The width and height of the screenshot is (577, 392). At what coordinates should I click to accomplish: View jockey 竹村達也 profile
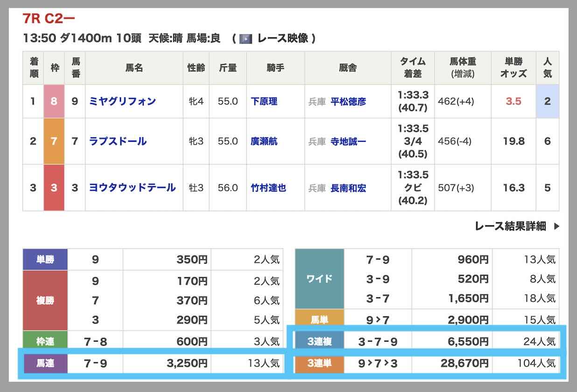(x=268, y=188)
